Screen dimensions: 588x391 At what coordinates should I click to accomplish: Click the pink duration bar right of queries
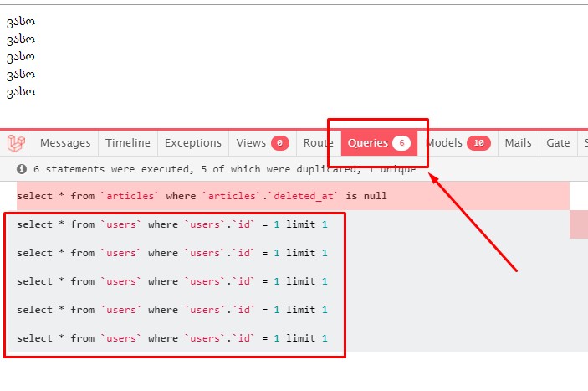click(x=579, y=225)
